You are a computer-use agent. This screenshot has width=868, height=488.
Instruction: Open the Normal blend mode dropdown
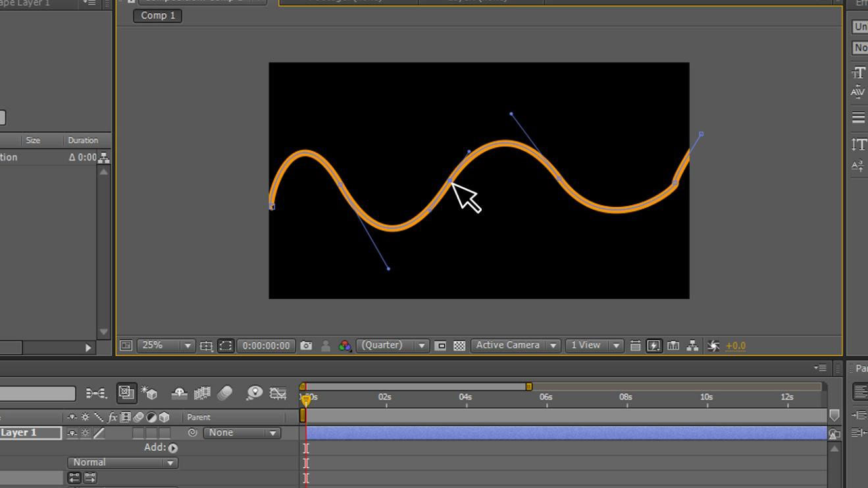pyautogui.click(x=123, y=462)
